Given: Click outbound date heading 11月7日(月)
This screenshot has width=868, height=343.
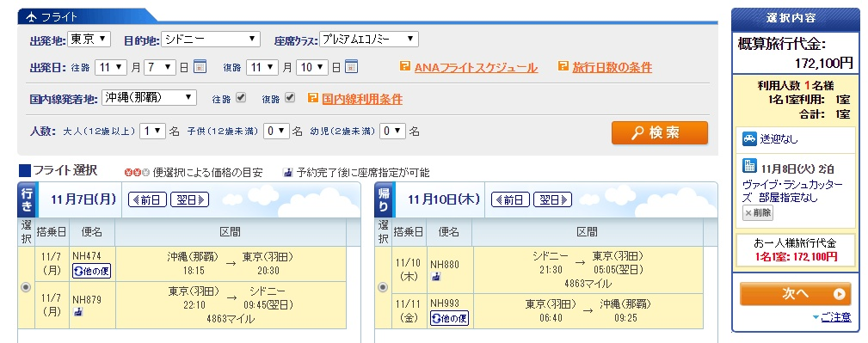Looking at the screenshot, I should tap(83, 199).
